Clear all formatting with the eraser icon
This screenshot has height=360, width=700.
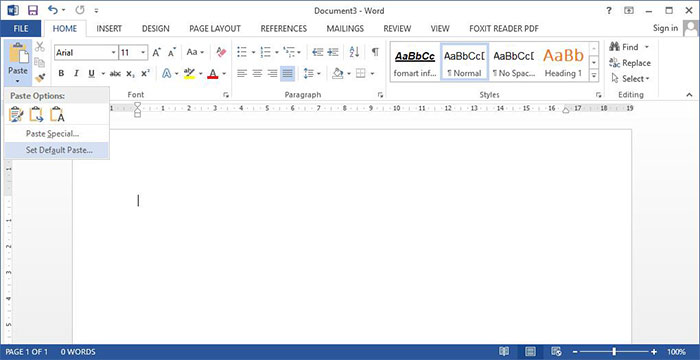tap(221, 52)
